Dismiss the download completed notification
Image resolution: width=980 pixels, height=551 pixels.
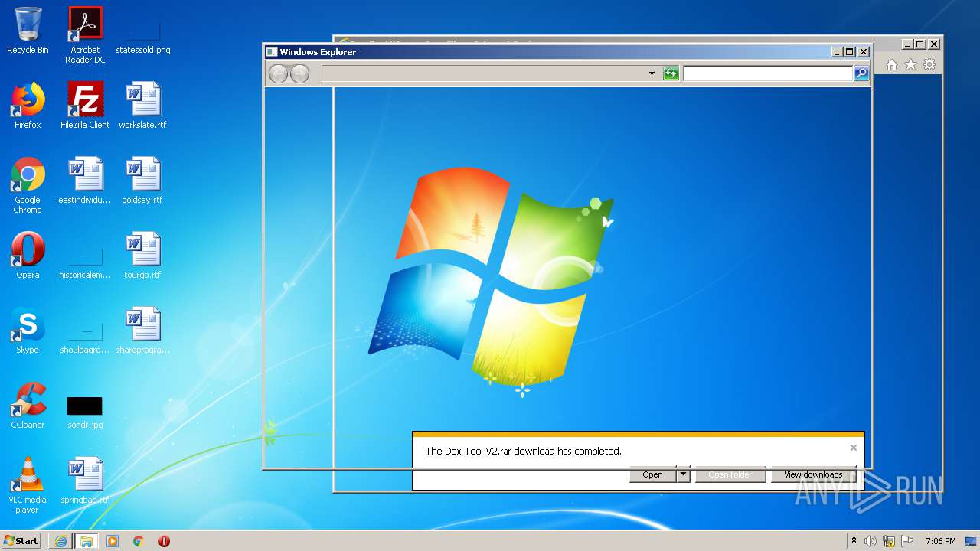(x=854, y=448)
